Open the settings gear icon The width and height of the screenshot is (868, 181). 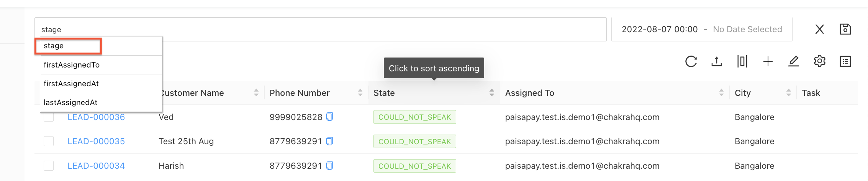point(819,61)
